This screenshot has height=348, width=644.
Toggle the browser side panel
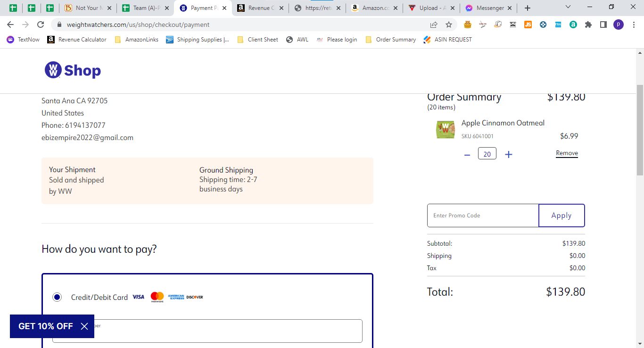click(603, 25)
